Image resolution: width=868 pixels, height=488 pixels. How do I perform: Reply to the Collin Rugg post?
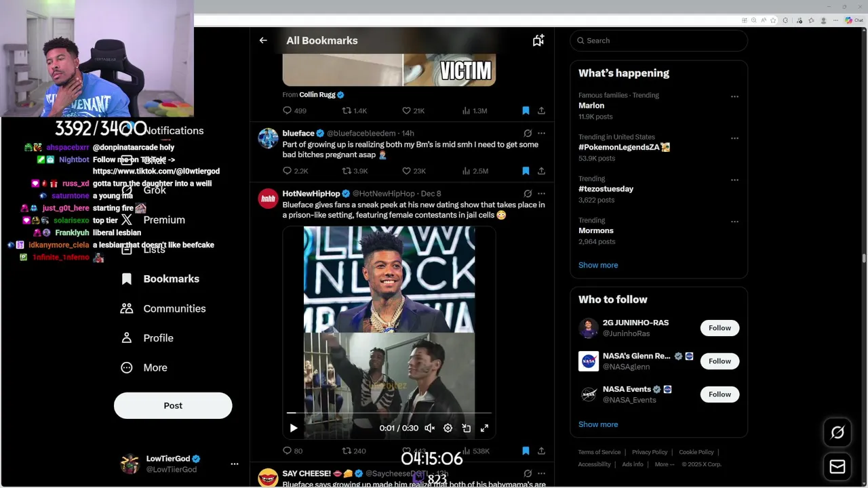tap(294, 110)
